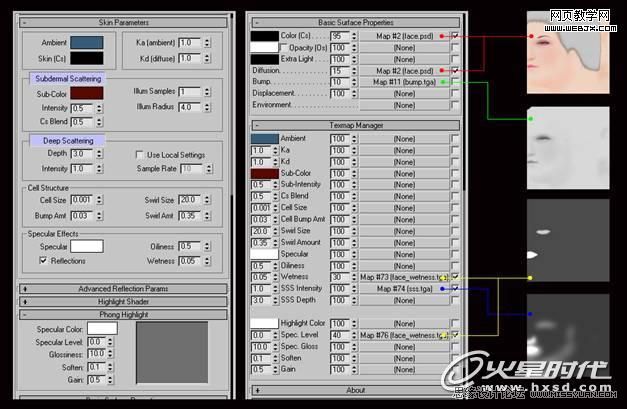The width and height of the screenshot is (627, 409).
Task: Pick the Specular white swatch under Specular Effects
Action: point(87,246)
